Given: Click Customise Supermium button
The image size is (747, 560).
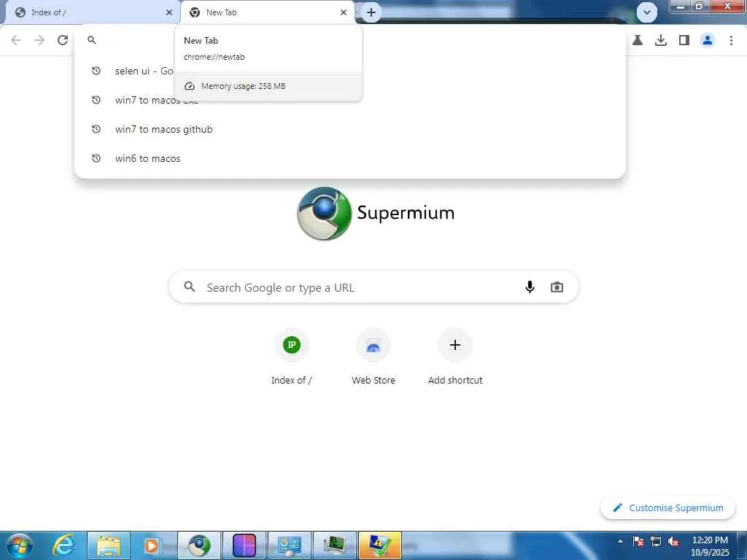Looking at the screenshot, I should [x=667, y=507].
